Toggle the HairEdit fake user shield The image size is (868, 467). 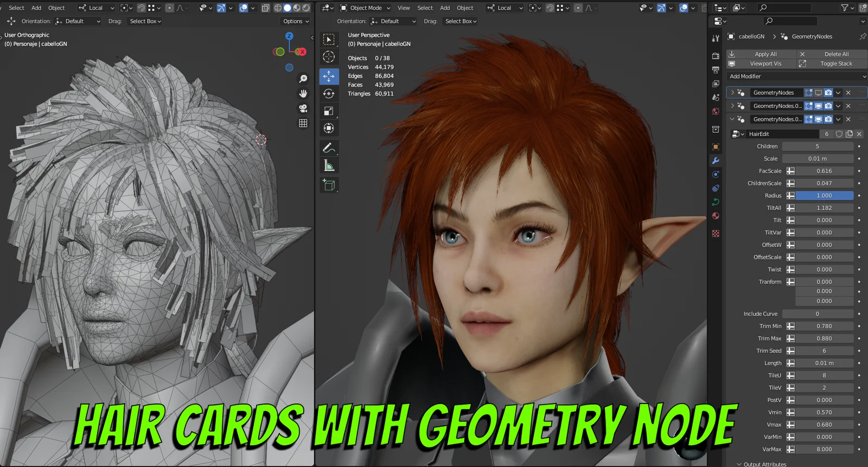click(x=839, y=134)
